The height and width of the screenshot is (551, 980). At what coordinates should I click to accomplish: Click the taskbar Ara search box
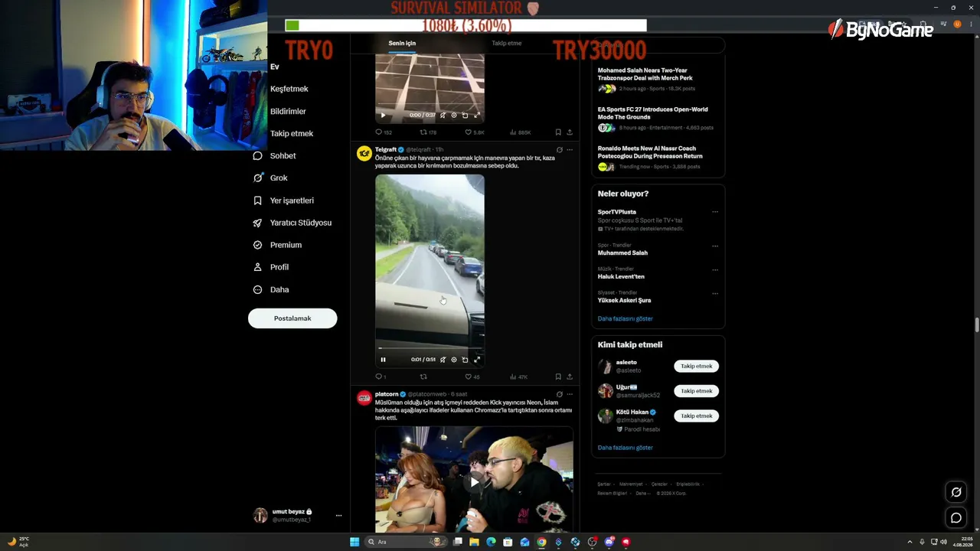[x=406, y=542]
